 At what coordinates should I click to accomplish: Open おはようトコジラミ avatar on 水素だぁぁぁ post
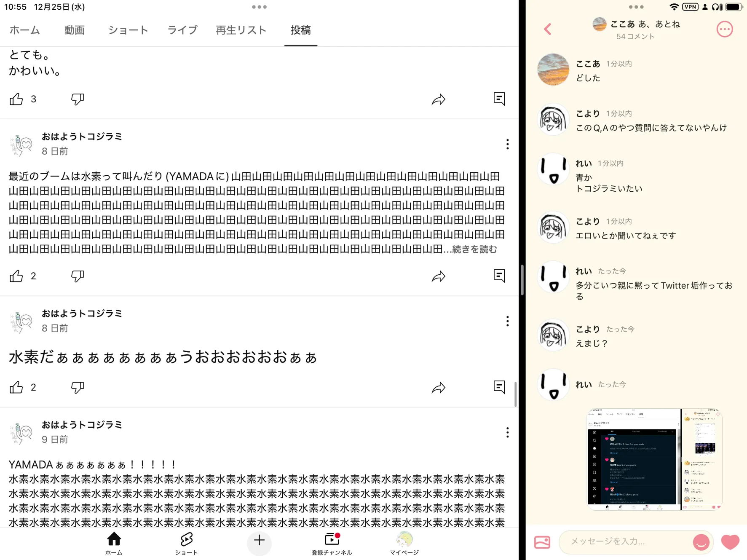pos(21,322)
